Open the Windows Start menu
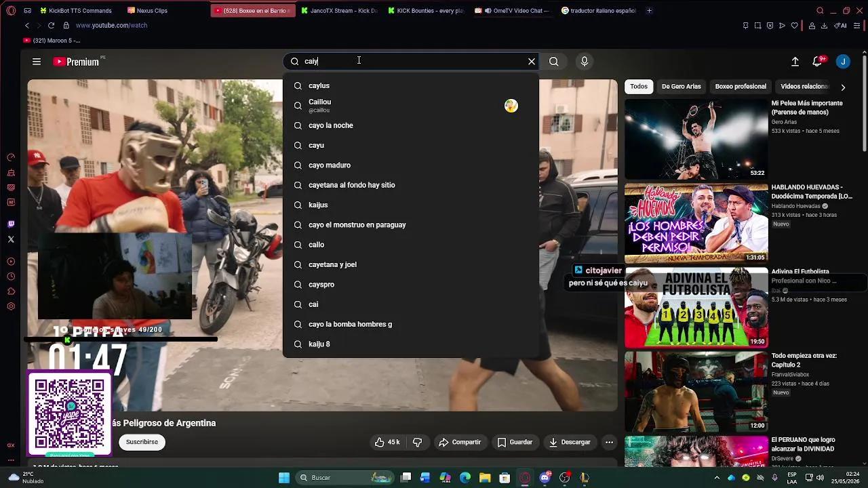Viewport: 868px width, 488px height. (x=284, y=478)
